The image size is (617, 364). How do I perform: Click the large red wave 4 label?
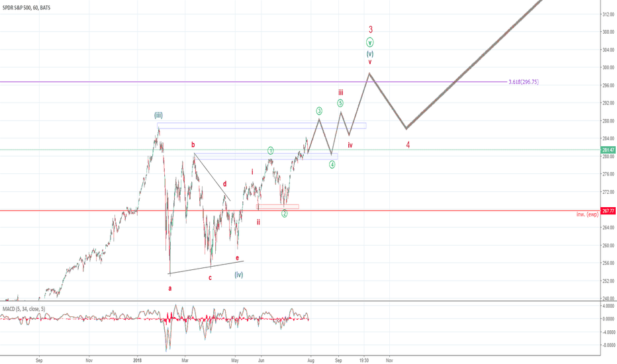pyautogui.click(x=408, y=145)
